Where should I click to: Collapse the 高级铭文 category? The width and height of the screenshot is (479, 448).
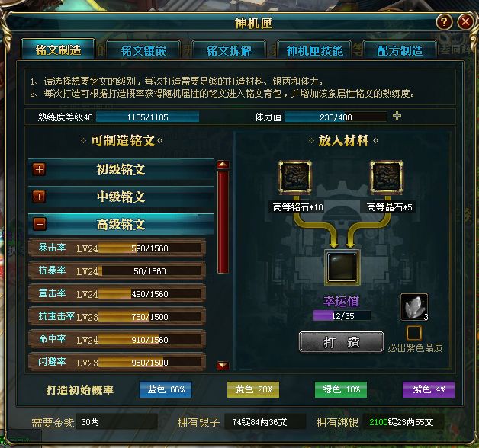coord(40,224)
